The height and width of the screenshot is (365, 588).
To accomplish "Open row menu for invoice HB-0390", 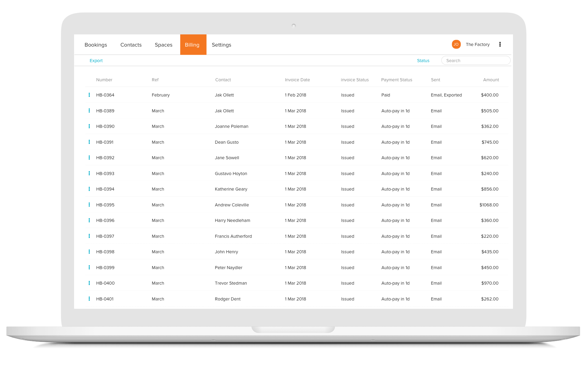I will click(x=89, y=126).
